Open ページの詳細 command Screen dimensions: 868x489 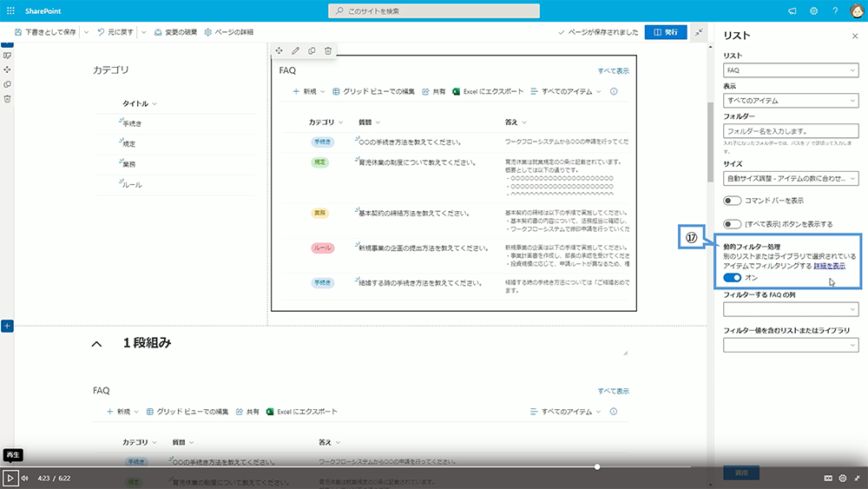point(228,33)
